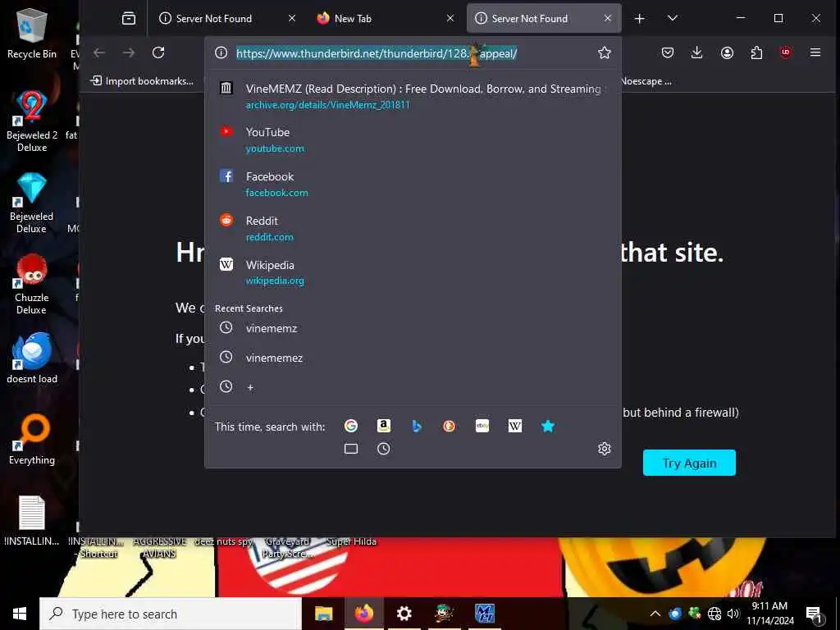The width and height of the screenshot is (840, 630).
Task: Expand the list all tabs chevron
Action: (x=673, y=18)
